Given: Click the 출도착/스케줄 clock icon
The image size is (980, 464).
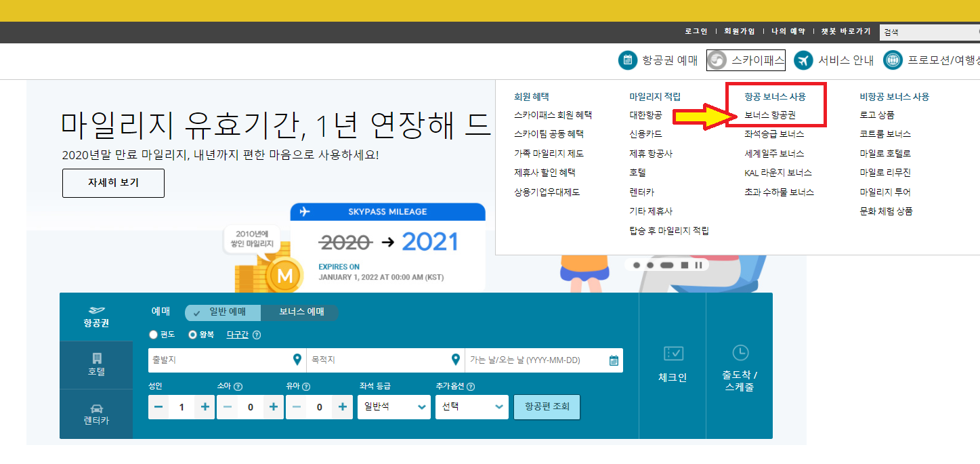Looking at the screenshot, I should point(740,352).
